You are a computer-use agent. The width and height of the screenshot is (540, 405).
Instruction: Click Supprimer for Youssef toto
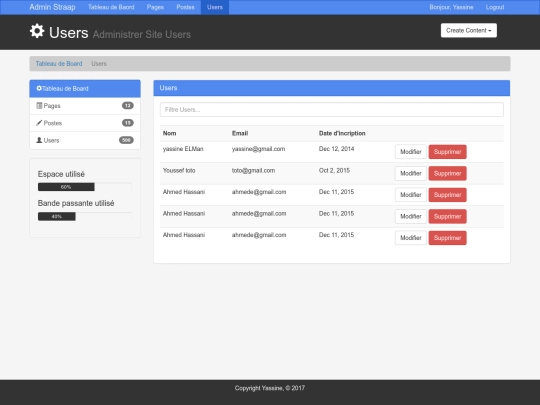pos(447,173)
